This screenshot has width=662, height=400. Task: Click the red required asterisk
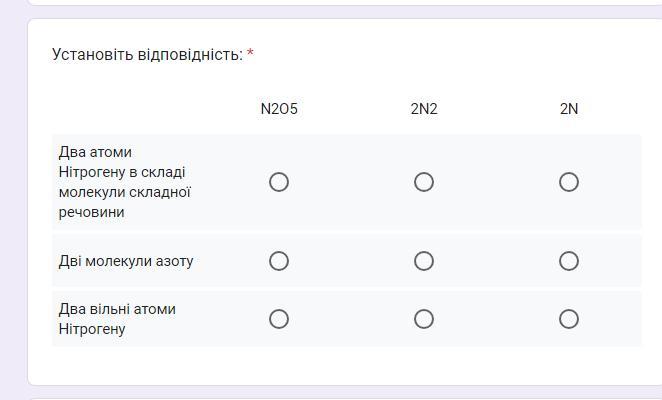pyautogui.click(x=250, y=54)
